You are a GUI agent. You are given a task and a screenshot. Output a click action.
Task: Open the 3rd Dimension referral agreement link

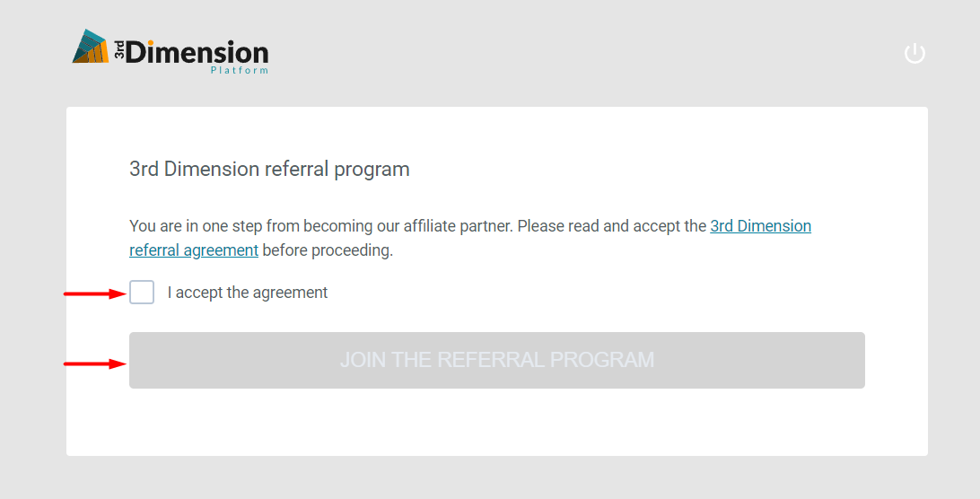[x=760, y=226]
